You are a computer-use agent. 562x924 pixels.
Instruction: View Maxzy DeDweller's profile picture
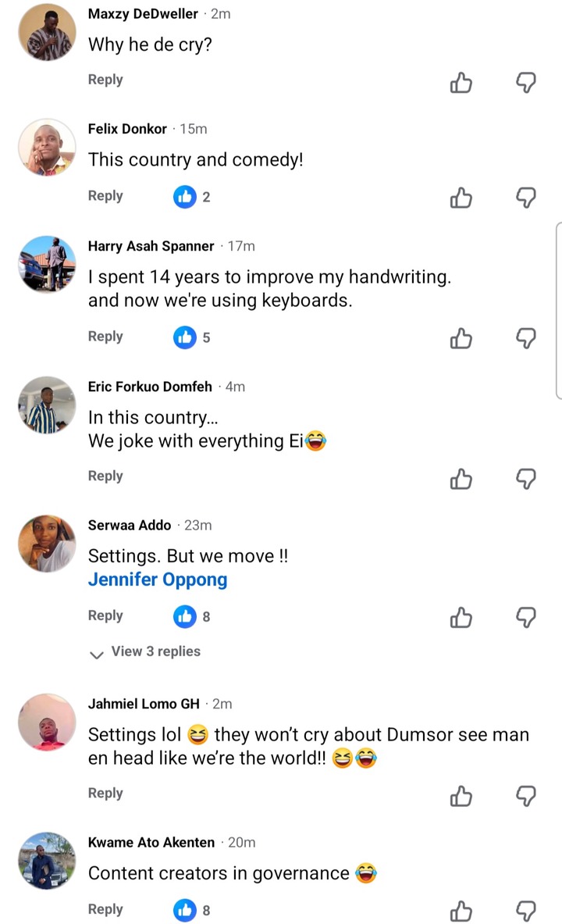[x=47, y=32]
